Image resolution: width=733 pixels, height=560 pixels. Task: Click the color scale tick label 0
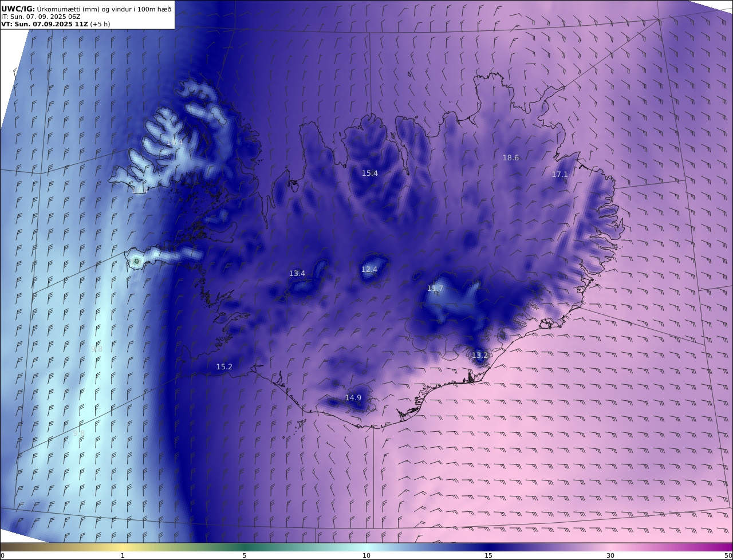2,555
